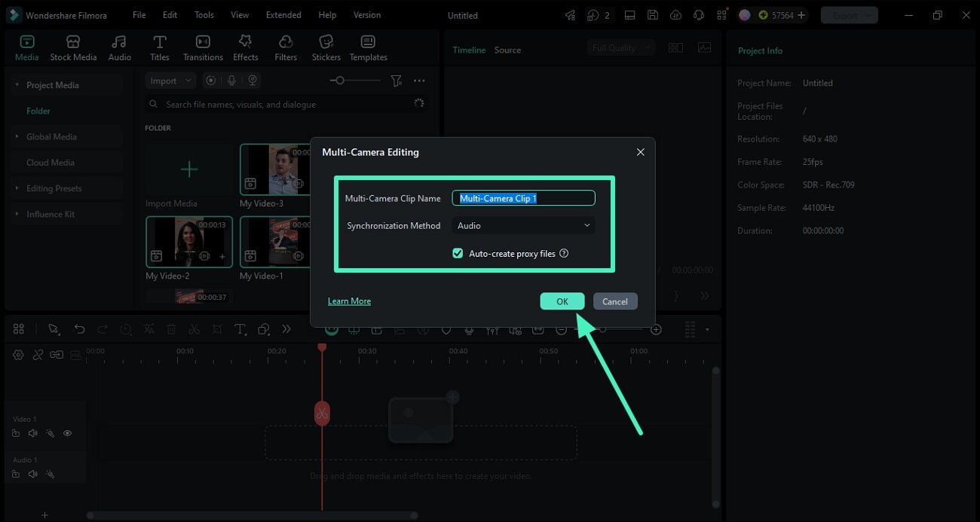The width and height of the screenshot is (980, 522).
Task: Mute the Video 1 track
Action: tap(32, 433)
